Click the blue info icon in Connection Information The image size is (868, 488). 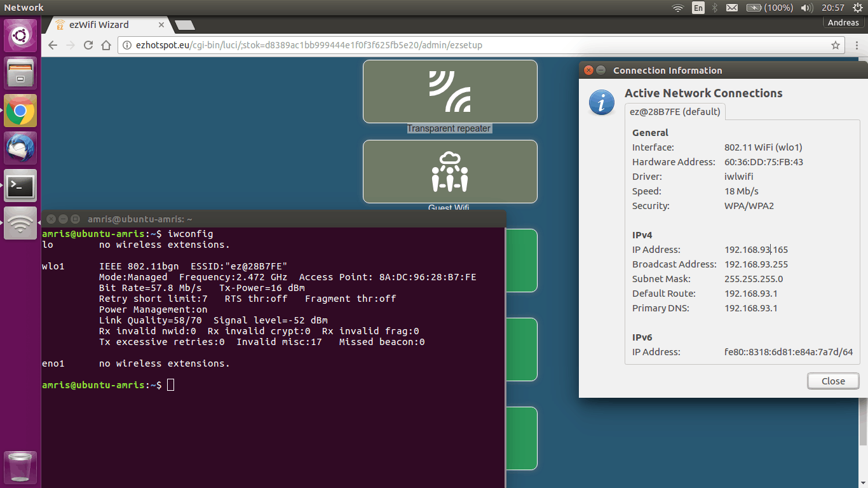(602, 102)
